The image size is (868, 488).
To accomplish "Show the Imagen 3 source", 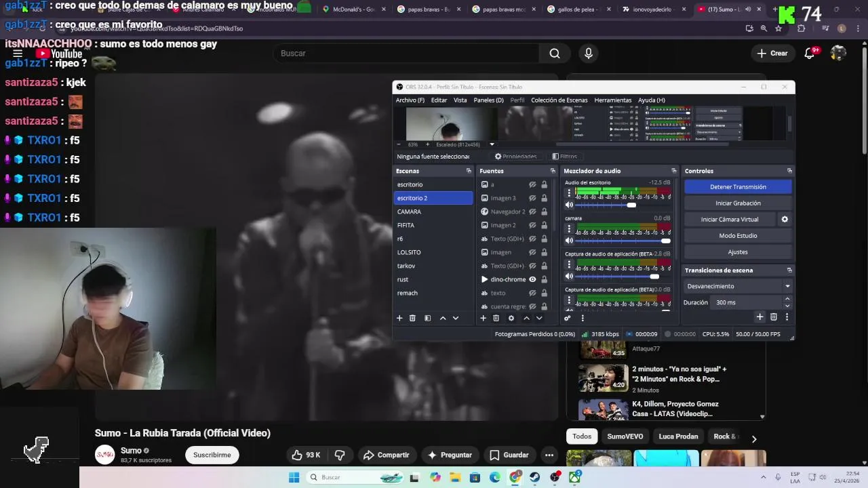I will [x=532, y=198].
